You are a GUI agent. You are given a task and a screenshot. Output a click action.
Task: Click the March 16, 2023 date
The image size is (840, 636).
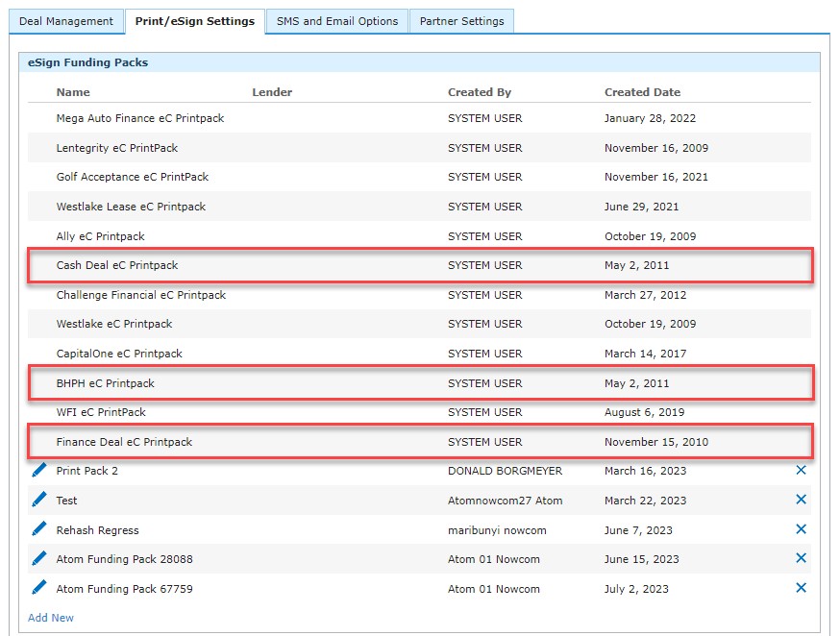point(645,471)
